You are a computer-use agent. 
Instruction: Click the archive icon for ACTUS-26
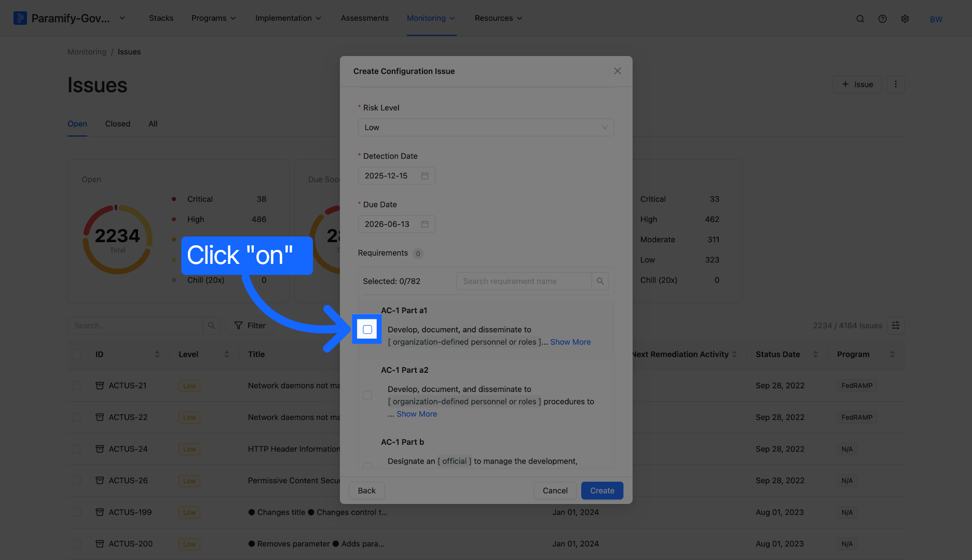coord(100,481)
